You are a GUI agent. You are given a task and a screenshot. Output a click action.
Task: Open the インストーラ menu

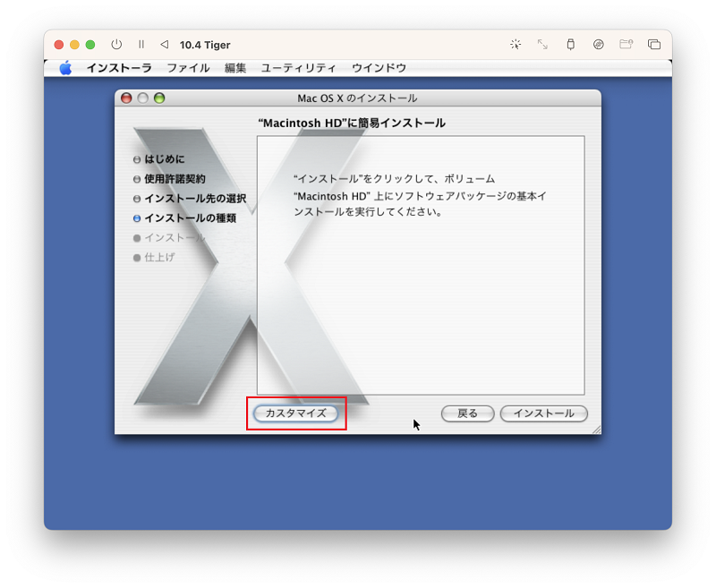pyautogui.click(x=119, y=68)
